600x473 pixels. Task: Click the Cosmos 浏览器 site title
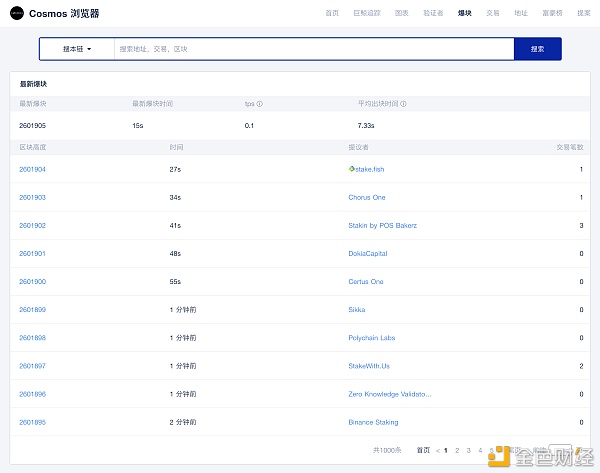click(x=64, y=13)
